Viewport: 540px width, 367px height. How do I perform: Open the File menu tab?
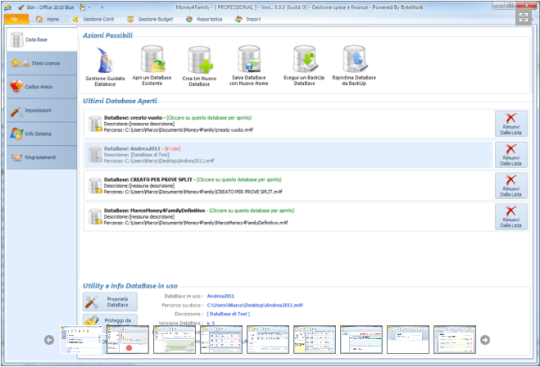point(16,19)
